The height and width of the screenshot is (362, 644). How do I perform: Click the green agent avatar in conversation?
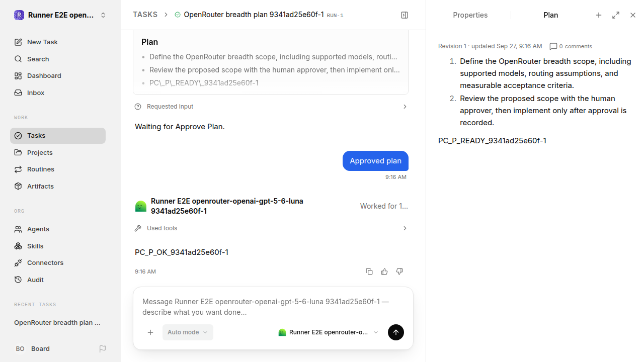coord(141,206)
